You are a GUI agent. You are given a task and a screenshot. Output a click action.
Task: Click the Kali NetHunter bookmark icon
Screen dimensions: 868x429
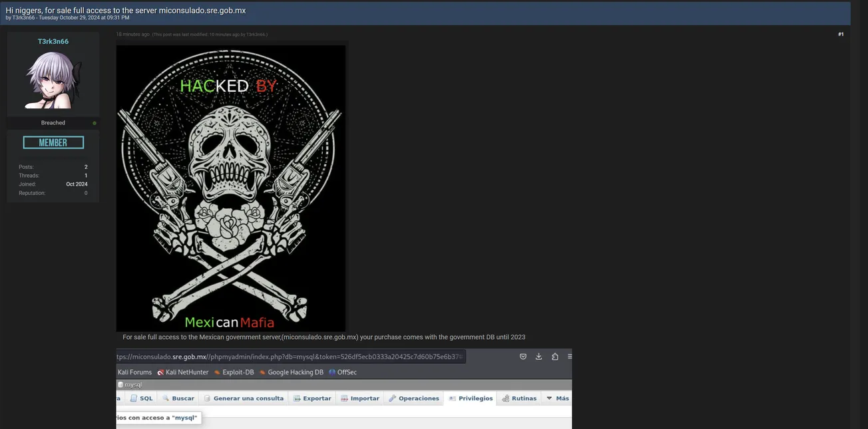tap(161, 372)
